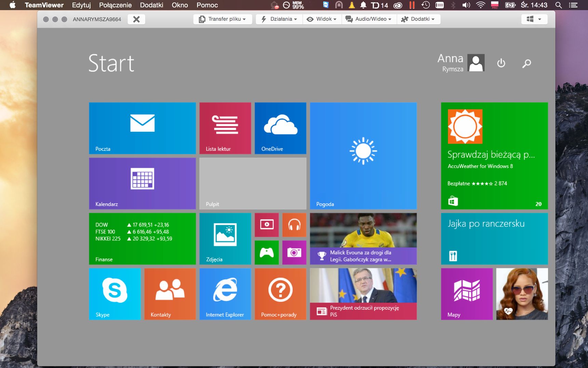Open the Pomoc+porady help tile
The image size is (588, 368).
click(280, 294)
